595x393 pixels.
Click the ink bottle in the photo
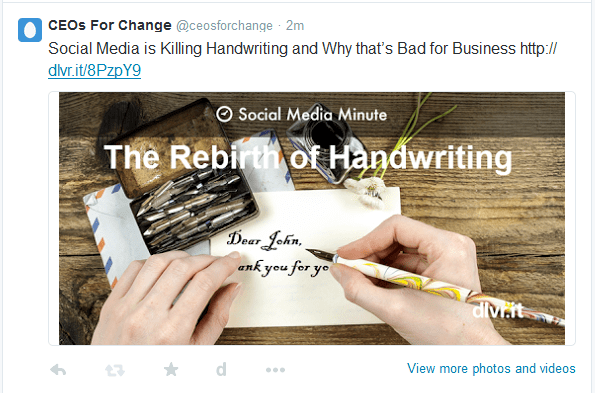324,142
